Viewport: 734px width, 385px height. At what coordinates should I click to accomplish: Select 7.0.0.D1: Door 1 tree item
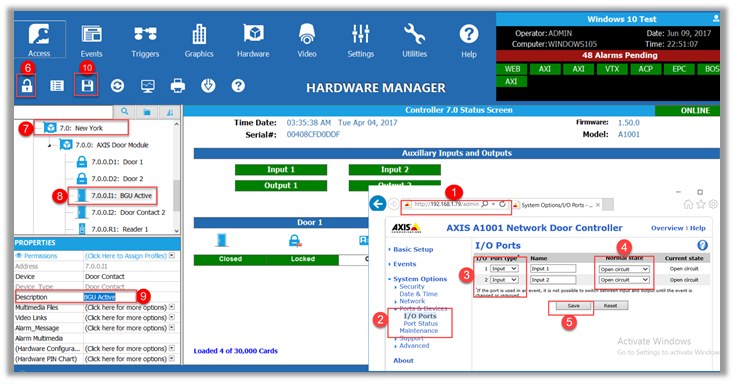click(x=110, y=162)
